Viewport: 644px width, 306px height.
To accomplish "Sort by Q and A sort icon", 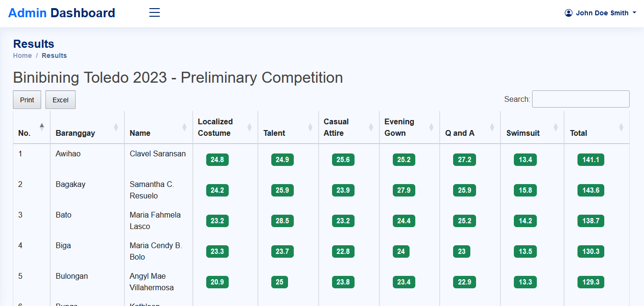I will tap(492, 127).
